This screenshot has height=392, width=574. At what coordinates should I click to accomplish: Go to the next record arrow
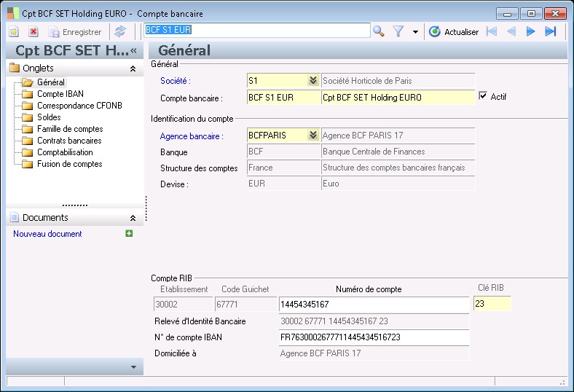[531, 31]
